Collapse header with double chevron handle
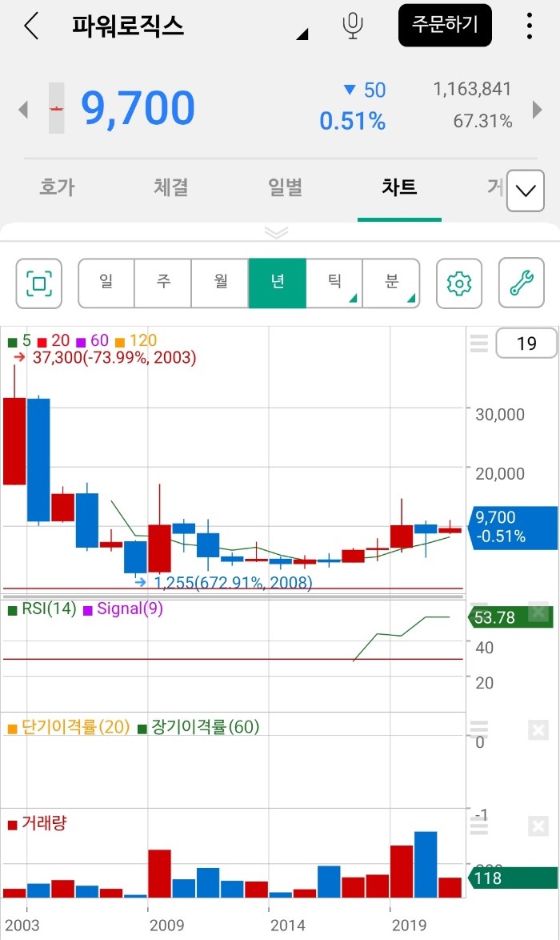This screenshot has width=560, height=940. click(x=276, y=233)
